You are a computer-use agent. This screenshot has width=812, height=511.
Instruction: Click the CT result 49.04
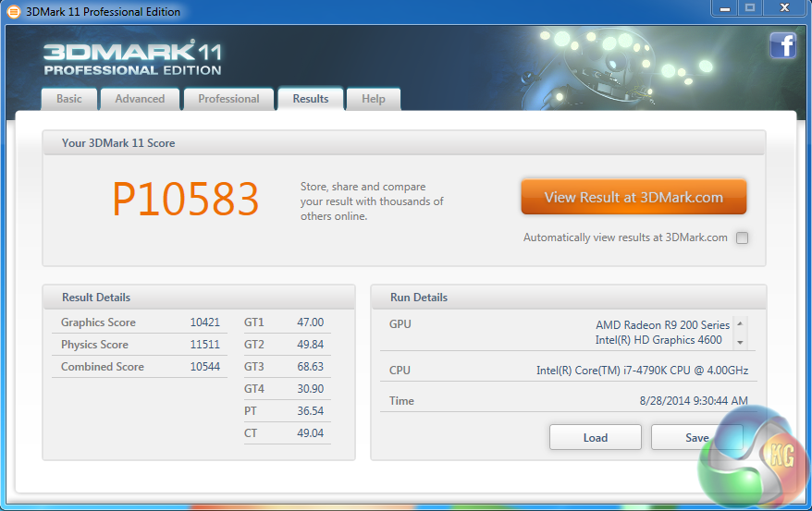[310, 433]
